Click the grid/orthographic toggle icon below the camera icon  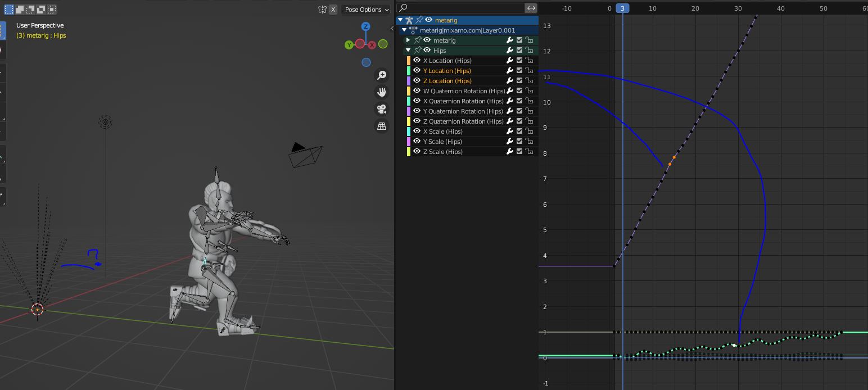click(x=382, y=126)
